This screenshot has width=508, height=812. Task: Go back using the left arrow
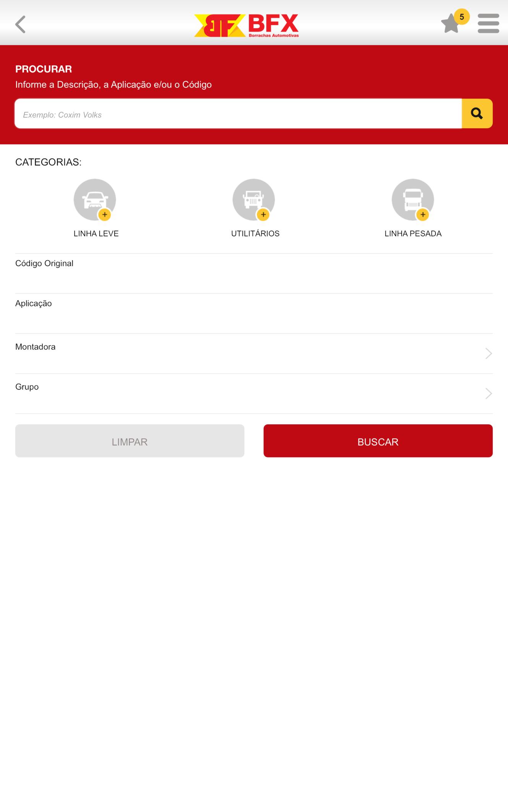click(x=21, y=24)
